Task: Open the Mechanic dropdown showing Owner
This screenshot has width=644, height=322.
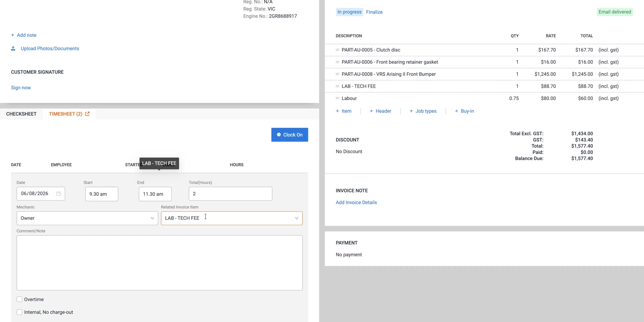Action: tap(87, 218)
